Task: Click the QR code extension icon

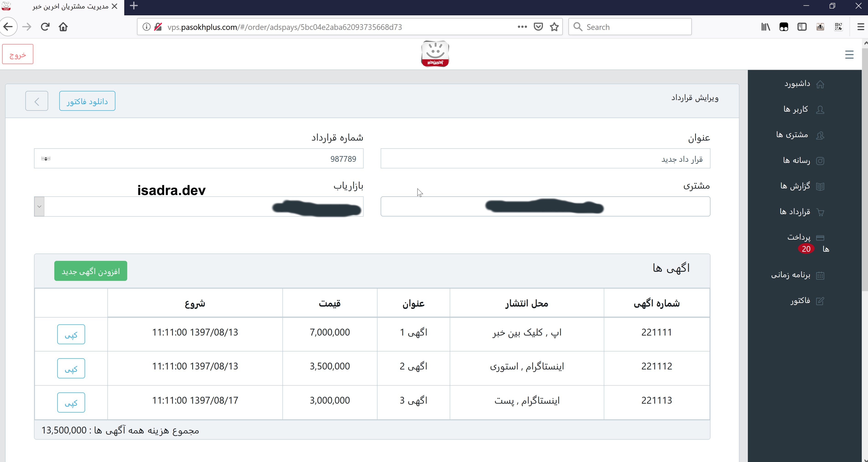Action: click(x=838, y=27)
